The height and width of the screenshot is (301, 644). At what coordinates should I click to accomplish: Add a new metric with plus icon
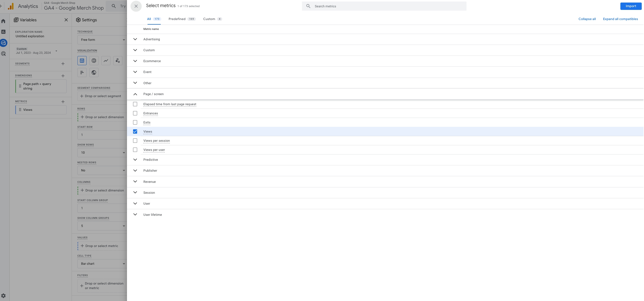[63, 102]
